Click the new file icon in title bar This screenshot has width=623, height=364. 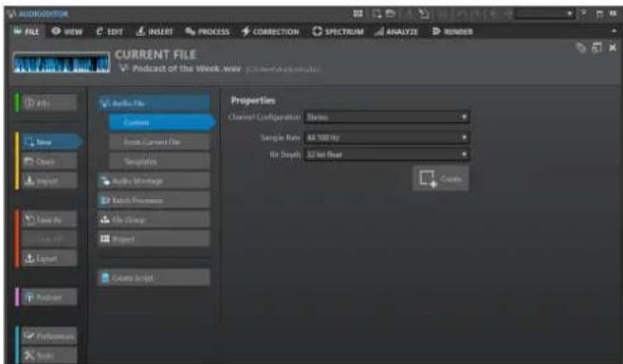[x=376, y=13]
